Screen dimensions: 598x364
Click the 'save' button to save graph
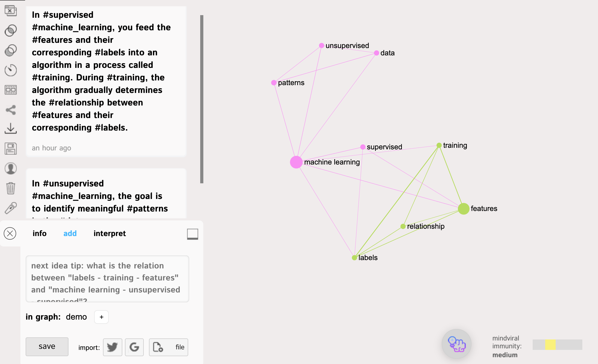[47, 347]
